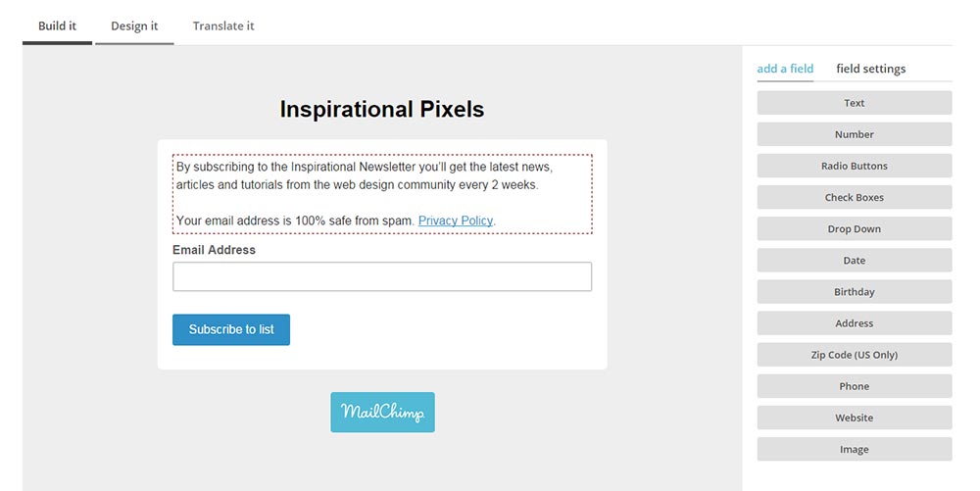
Task: Add an Address field
Action: (x=854, y=323)
